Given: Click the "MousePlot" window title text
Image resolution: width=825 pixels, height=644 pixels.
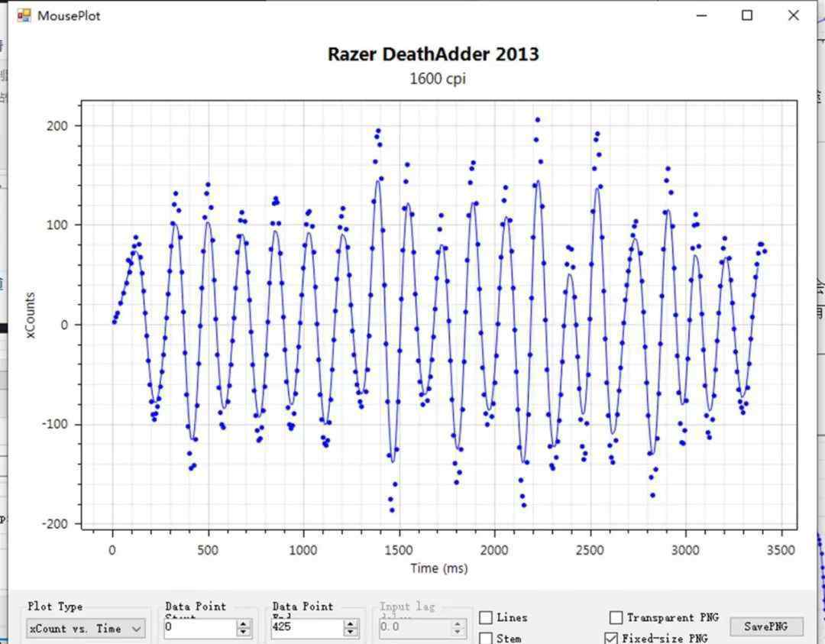Looking at the screenshot, I should coord(69,16).
